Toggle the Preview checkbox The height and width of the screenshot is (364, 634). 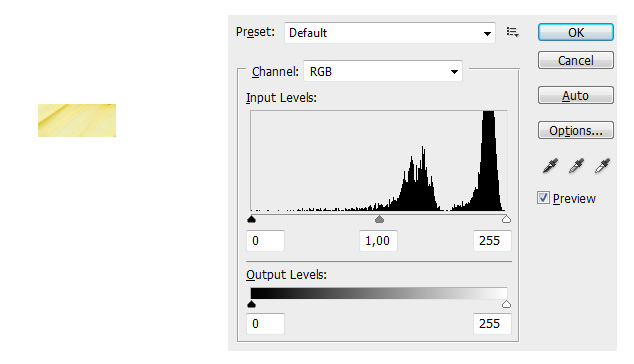pos(543,198)
